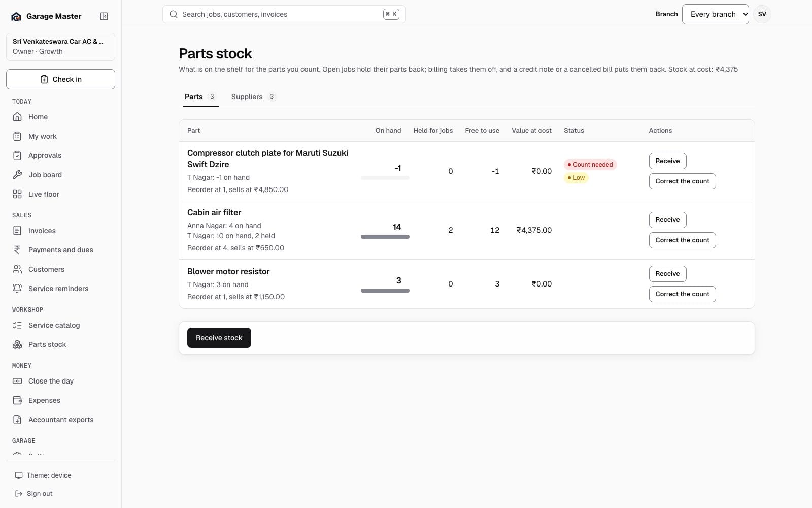The width and height of the screenshot is (812, 508).
Task: Click the Parts stock boxes icon
Action: pyautogui.click(x=17, y=344)
